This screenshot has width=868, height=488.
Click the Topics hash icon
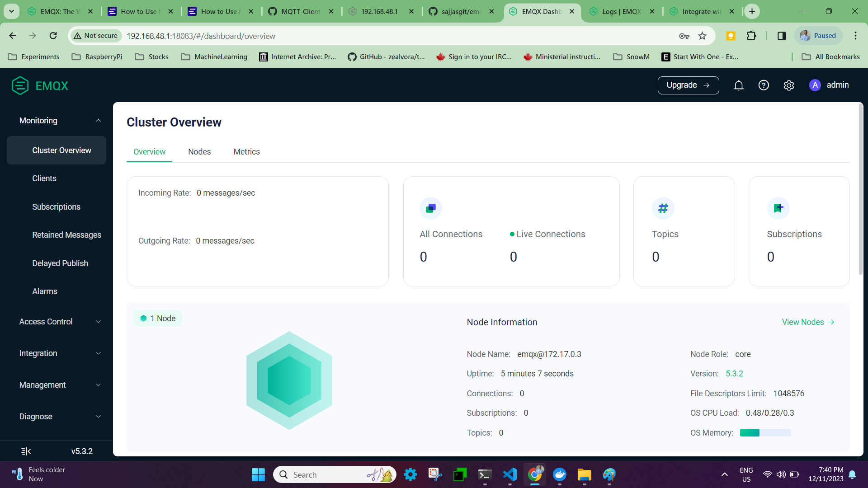[x=663, y=208]
